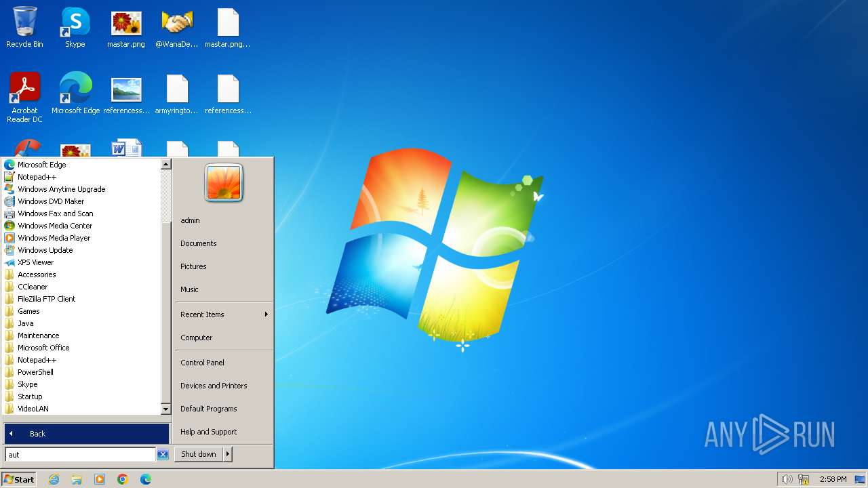Open Internet Explorer from the taskbar
This screenshot has height=488, width=868.
pos(54,479)
